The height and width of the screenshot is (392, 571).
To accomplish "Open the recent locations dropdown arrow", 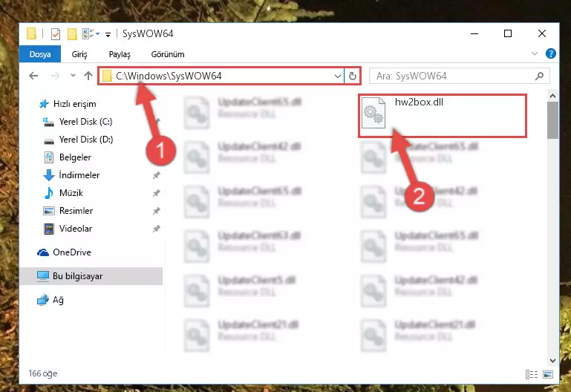I will 73,75.
